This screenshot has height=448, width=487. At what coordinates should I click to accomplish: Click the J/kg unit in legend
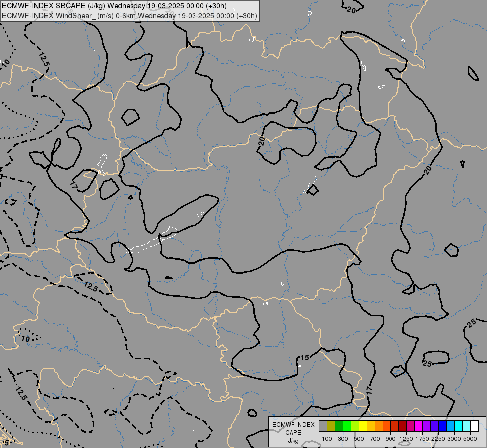(x=293, y=441)
